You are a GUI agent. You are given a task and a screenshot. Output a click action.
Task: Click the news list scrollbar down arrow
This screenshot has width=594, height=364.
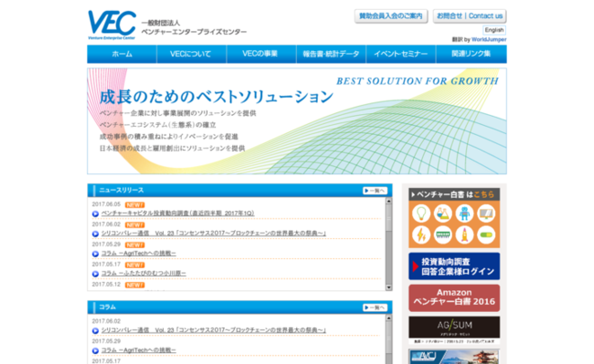[389, 285]
